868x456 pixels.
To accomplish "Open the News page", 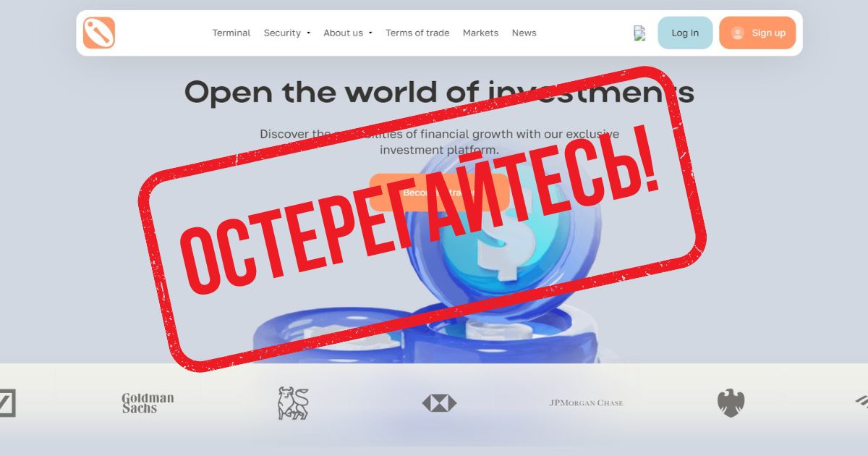I will (x=524, y=33).
